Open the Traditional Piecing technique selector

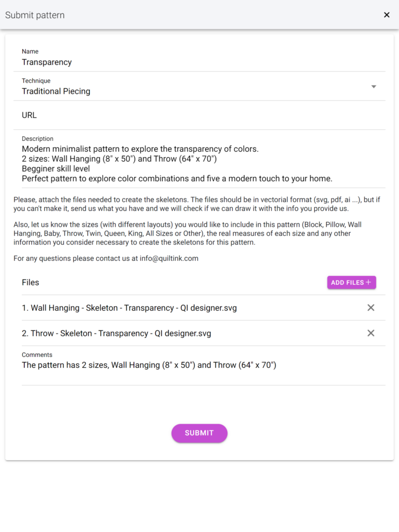pos(199,87)
